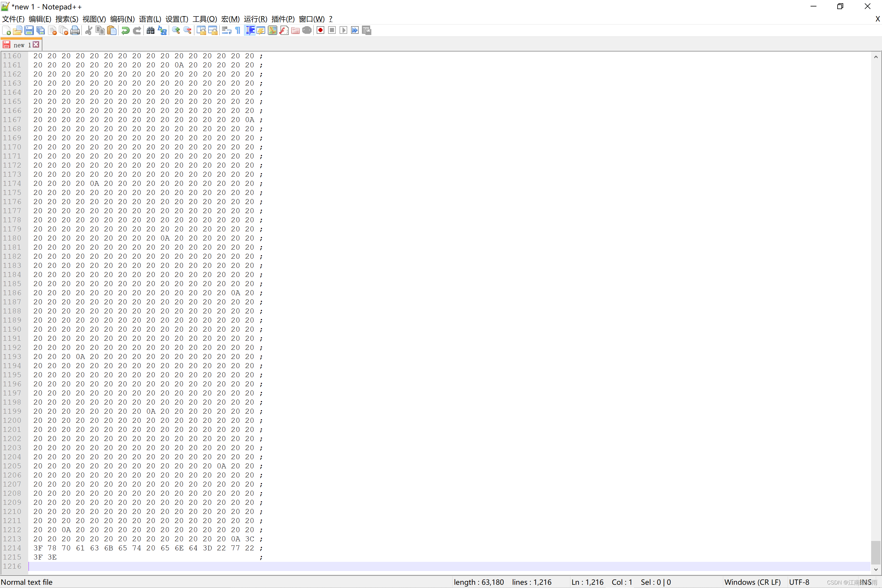Viewport: 882px width, 588px height.
Task: Click the scrollbar up arrow
Action: click(876, 57)
